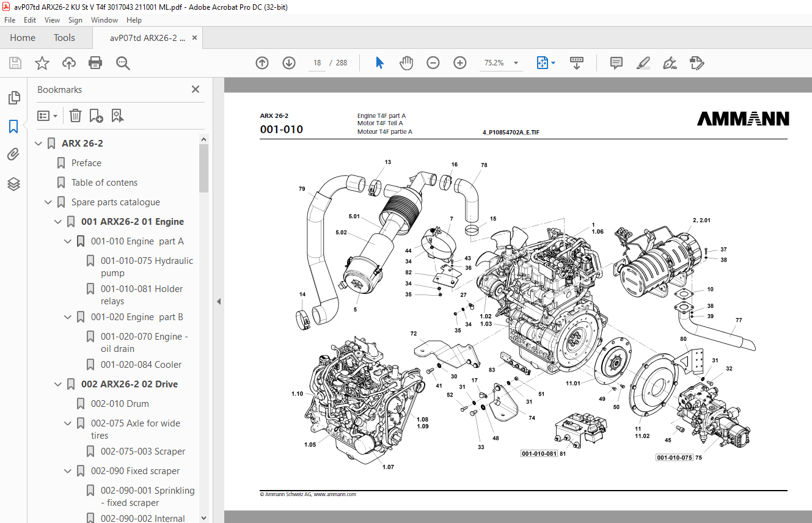Click the Print icon
812x523 pixels.
point(95,63)
